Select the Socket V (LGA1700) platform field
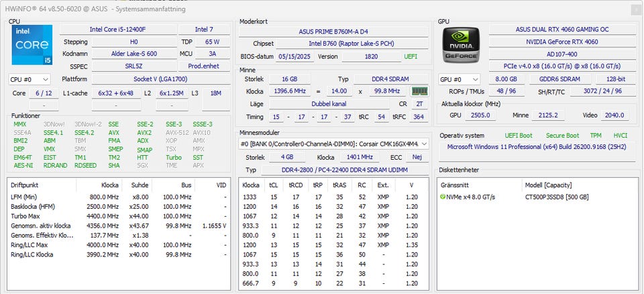The image size is (644, 294). point(160,79)
